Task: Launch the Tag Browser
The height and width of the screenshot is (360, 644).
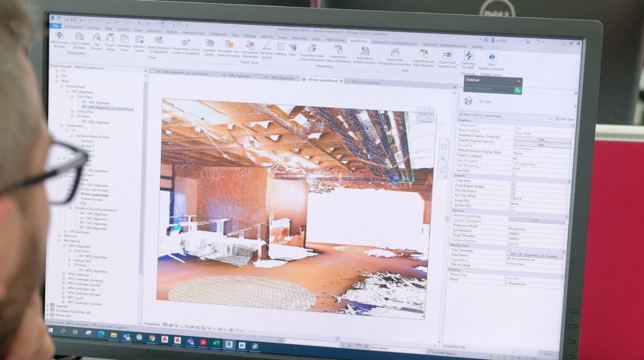Action: (96, 42)
